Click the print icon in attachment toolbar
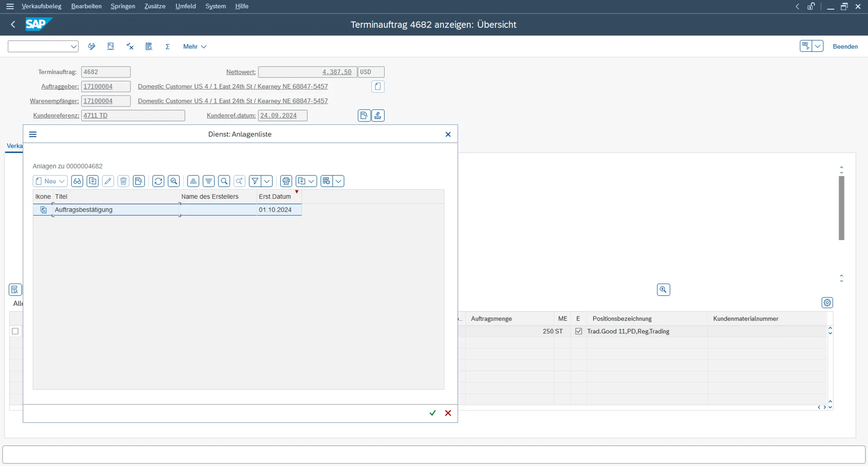868x466 pixels. [x=286, y=181]
